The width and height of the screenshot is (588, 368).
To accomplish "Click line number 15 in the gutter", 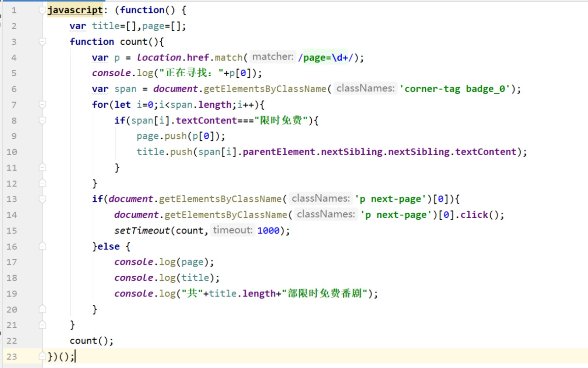I will (12, 231).
